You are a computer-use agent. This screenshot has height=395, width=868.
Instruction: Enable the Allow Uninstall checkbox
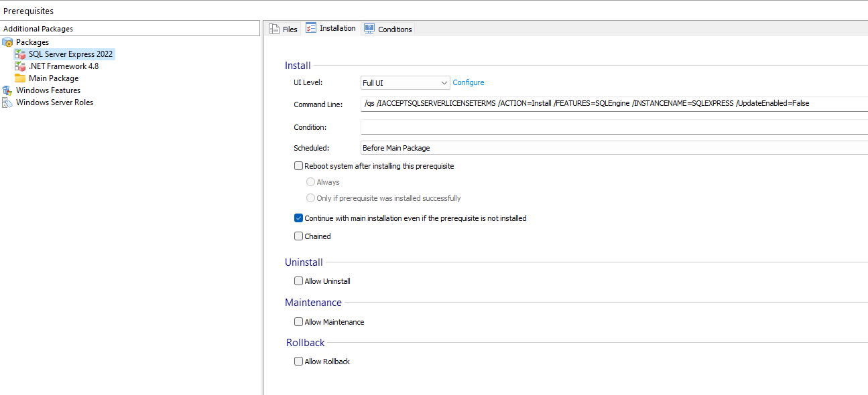(x=299, y=281)
